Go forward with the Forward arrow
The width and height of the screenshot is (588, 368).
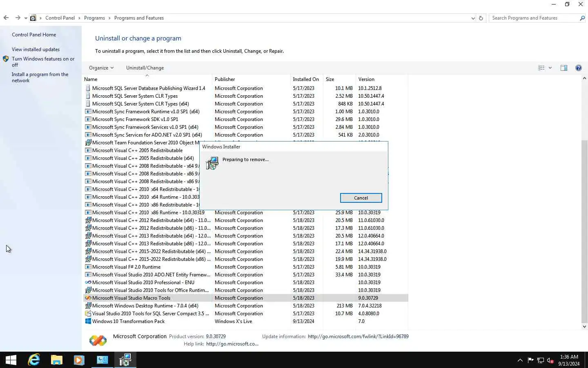pyautogui.click(x=18, y=18)
